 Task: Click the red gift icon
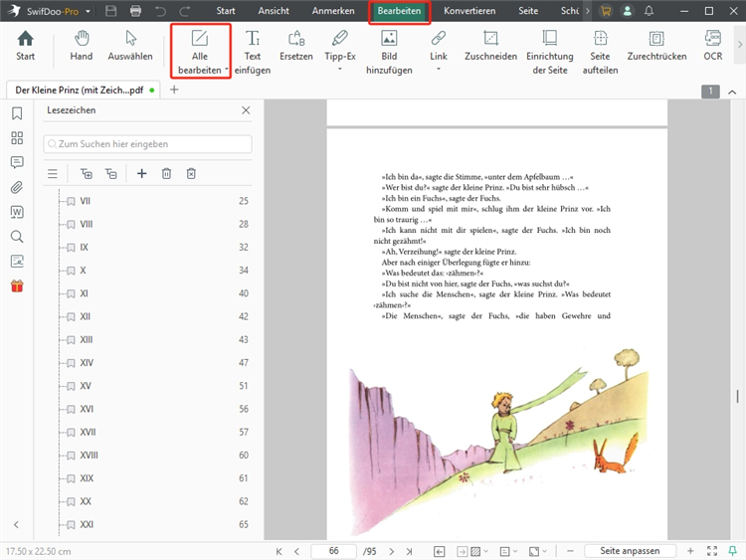click(x=17, y=285)
